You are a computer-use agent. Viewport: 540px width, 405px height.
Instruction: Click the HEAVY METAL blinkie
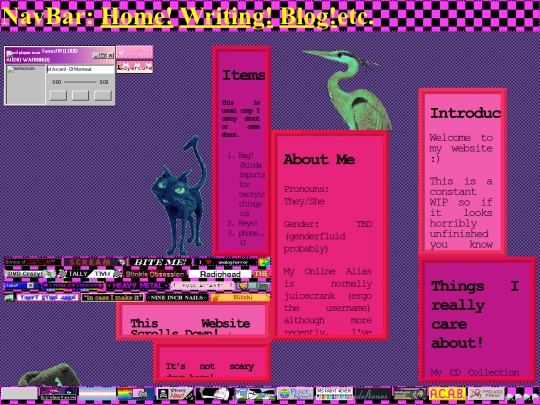point(137,286)
